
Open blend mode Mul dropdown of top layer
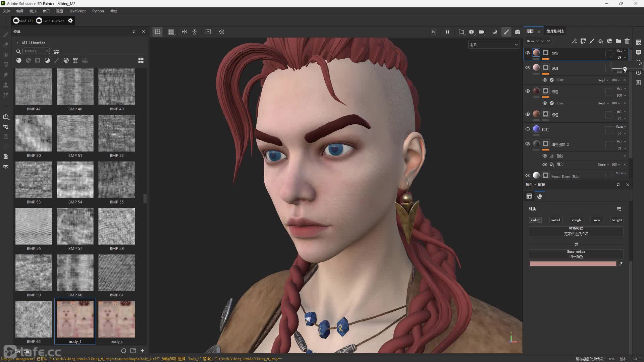pyautogui.click(x=621, y=51)
